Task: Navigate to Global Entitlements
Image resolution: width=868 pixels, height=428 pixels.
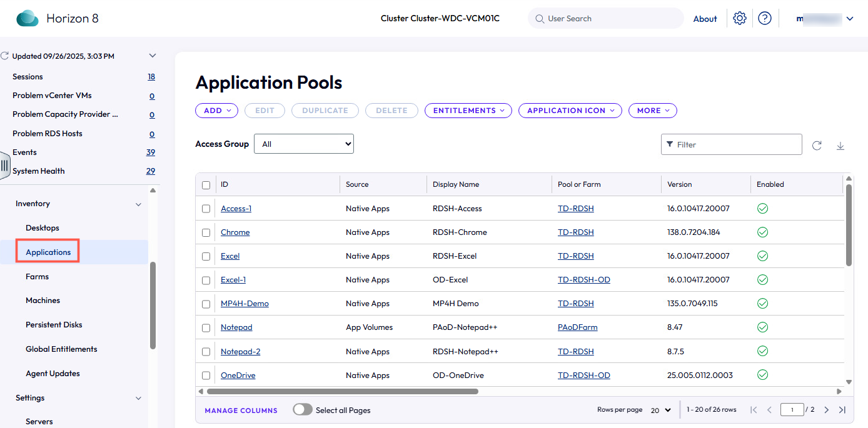Action: tap(61, 349)
